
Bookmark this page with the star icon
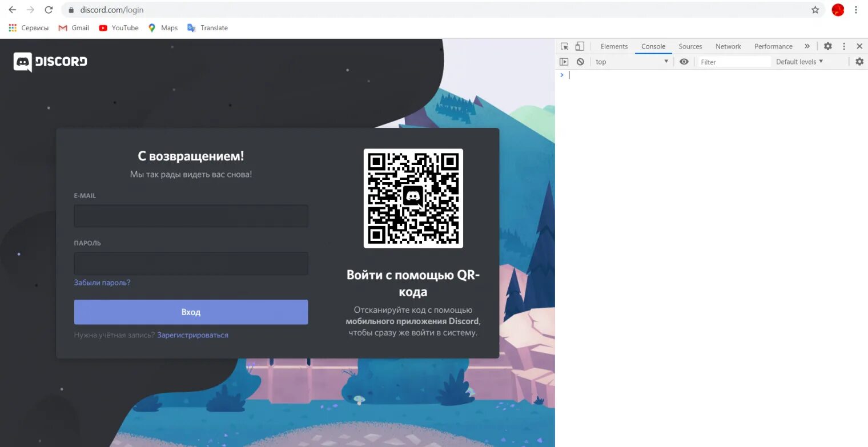coord(815,10)
